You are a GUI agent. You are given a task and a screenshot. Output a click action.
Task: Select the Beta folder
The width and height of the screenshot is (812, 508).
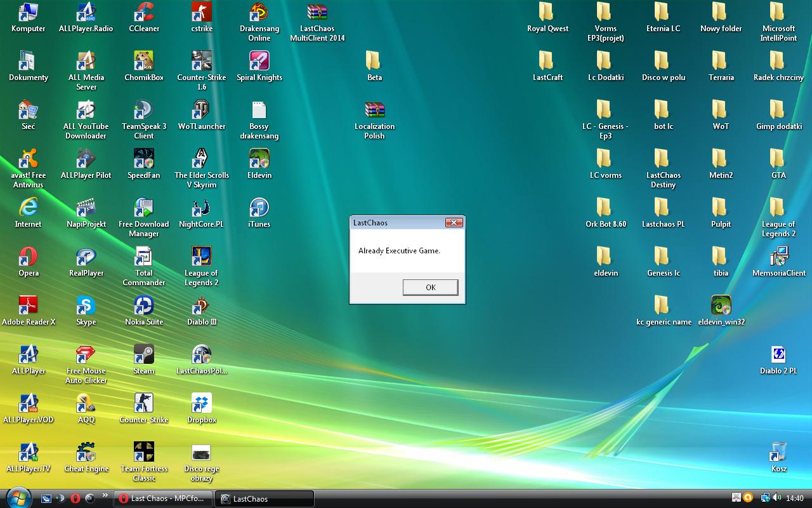tap(374, 67)
